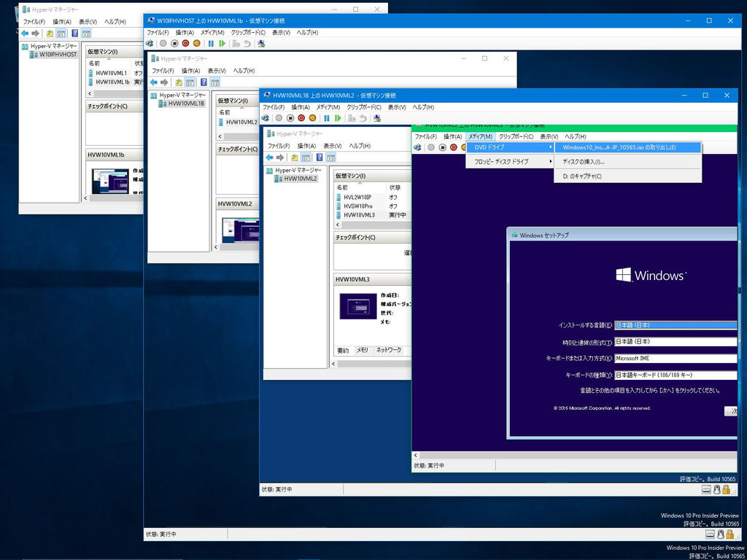747x560 pixels.
Task: Click the HVW10VML1b preview thumbnail
Action: click(111, 181)
